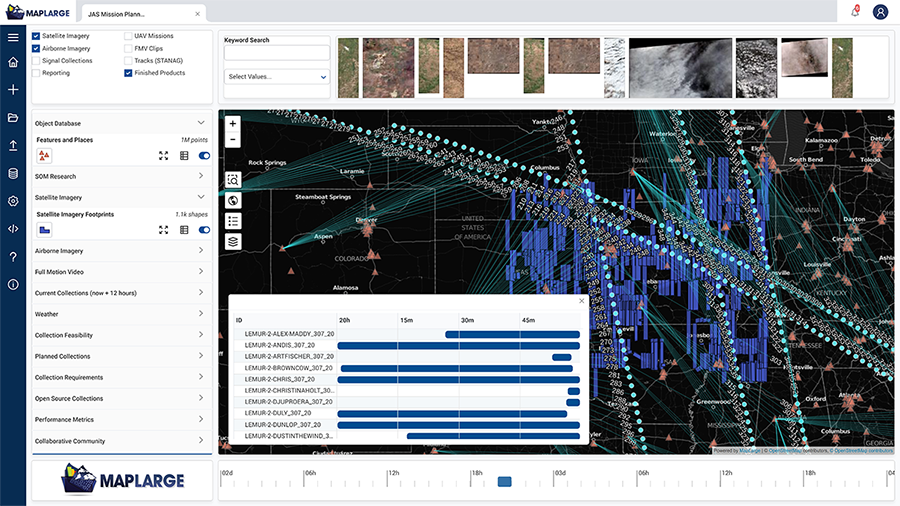This screenshot has height=506, width=900.
Task: Toggle off Features and Places layer switch
Action: point(204,156)
